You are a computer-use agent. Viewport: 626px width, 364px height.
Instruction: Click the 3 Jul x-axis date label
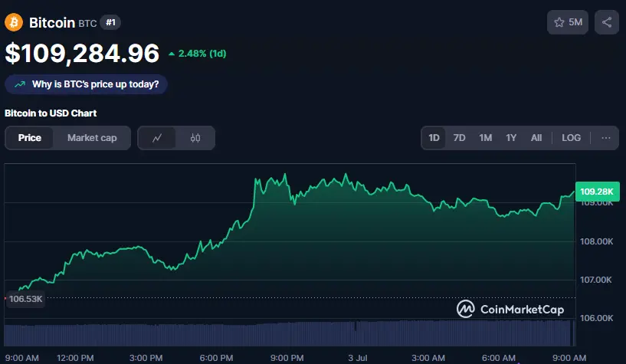[357, 358]
